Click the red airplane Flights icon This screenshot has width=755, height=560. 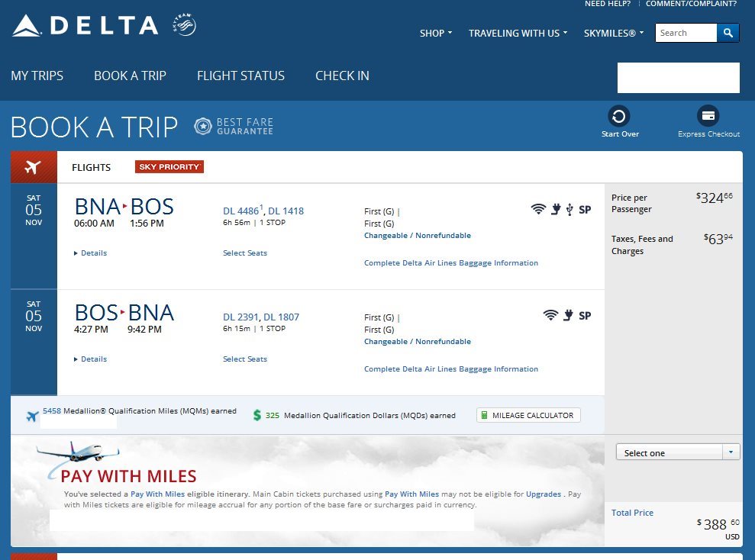point(33,167)
